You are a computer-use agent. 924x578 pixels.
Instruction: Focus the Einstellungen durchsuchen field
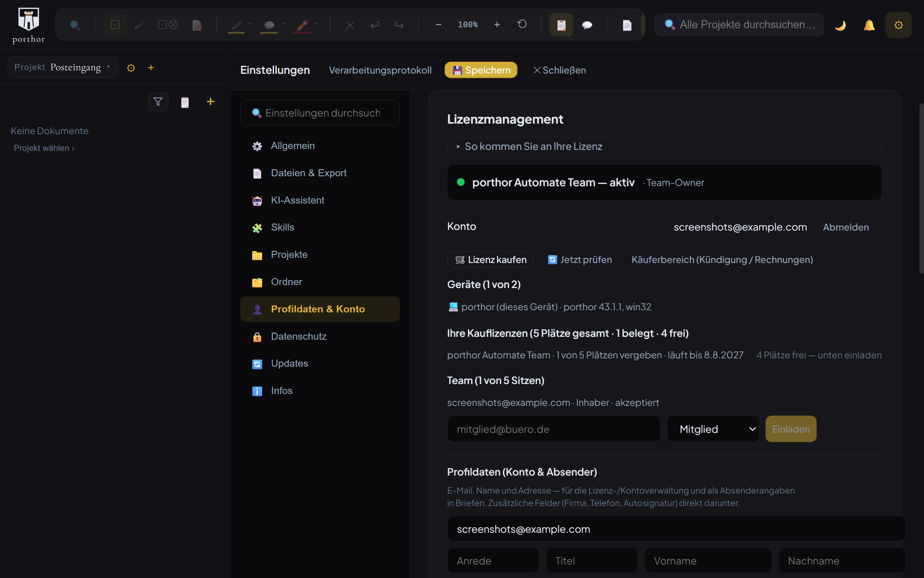[320, 113]
